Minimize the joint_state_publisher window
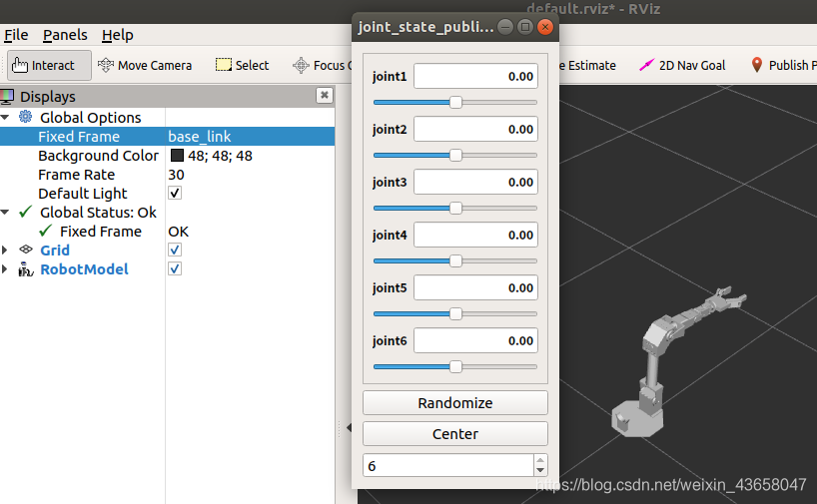The width and height of the screenshot is (817, 504). tap(505, 27)
